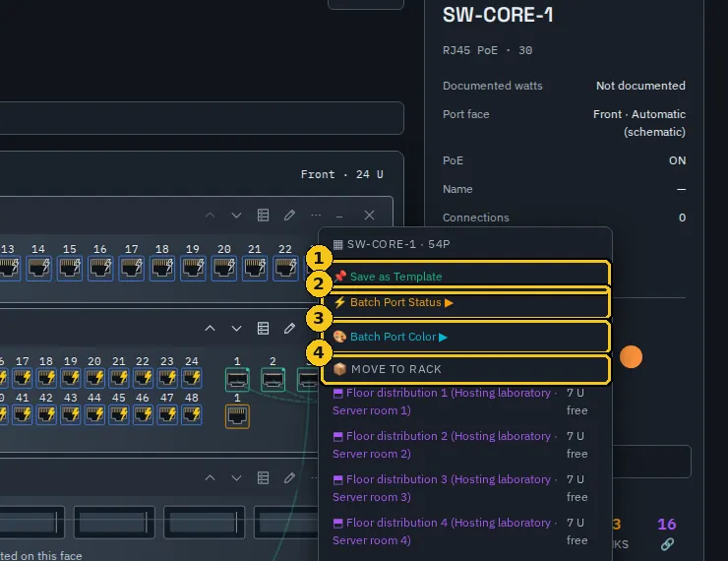This screenshot has width=728, height=561.
Task: Click the down chevron above the empty slot row
Action: [x=236, y=478]
